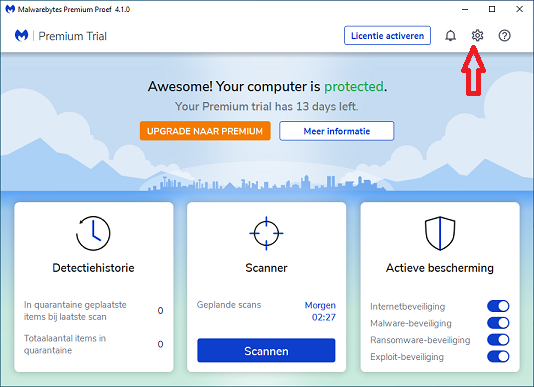
Task: Click the Licentie activeren button
Action: pyautogui.click(x=387, y=35)
